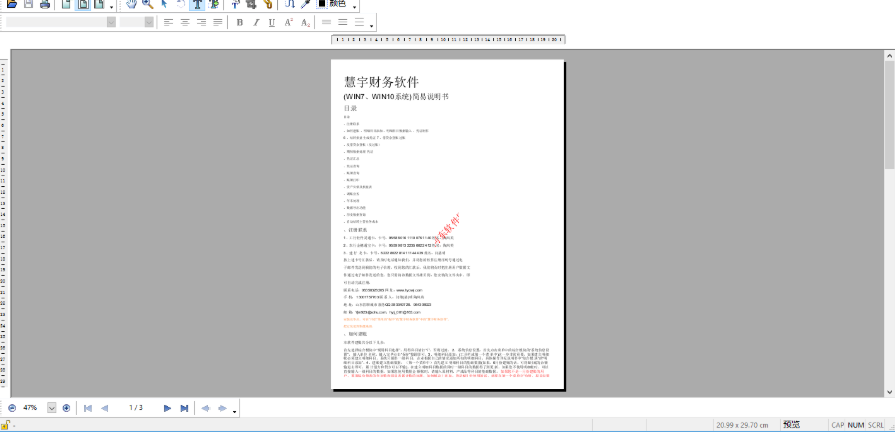Click the NUM indicator in status bar
This screenshot has width=895, height=434.
(856, 425)
